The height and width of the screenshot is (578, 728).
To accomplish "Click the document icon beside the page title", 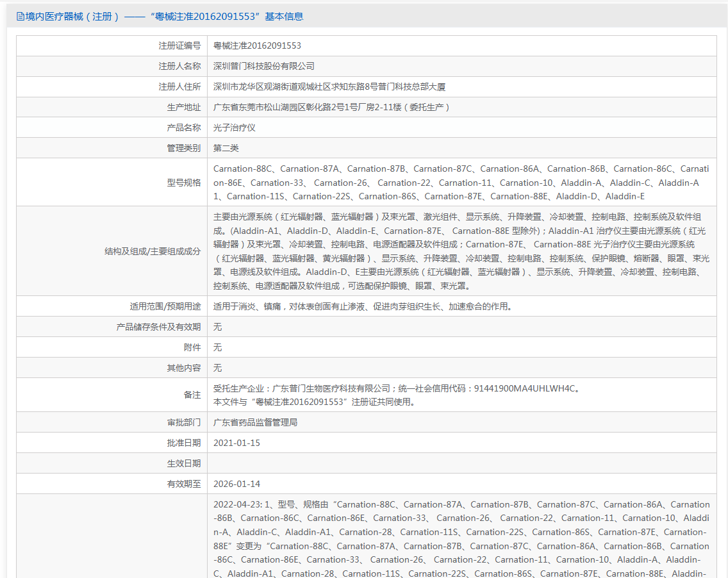I will (x=20, y=17).
